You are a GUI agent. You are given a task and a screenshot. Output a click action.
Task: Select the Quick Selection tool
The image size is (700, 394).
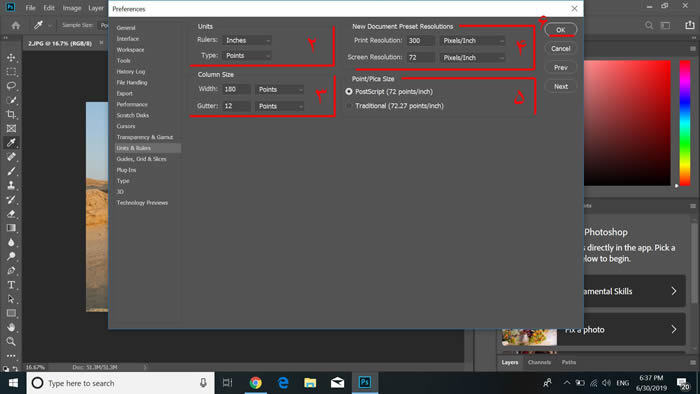pos(11,100)
